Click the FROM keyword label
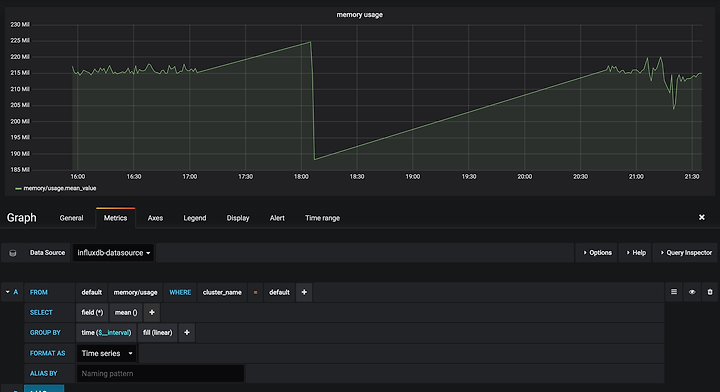This screenshot has height=392, width=720. [x=39, y=292]
